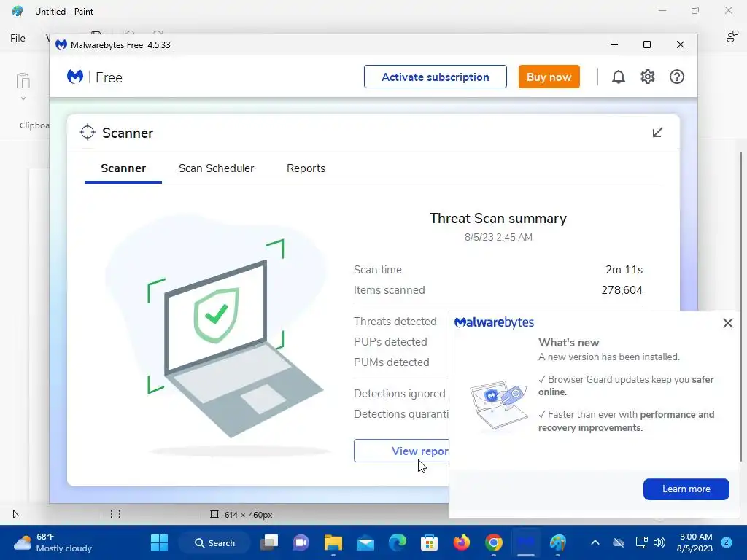The image size is (747, 560).
Task: Click the Activate subscription button
Action: tap(435, 77)
